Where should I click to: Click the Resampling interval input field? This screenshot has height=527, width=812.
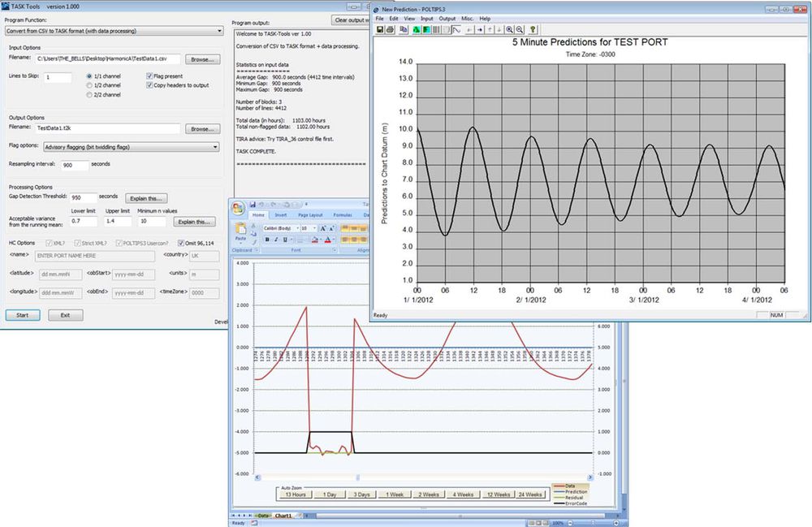click(x=75, y=165)
